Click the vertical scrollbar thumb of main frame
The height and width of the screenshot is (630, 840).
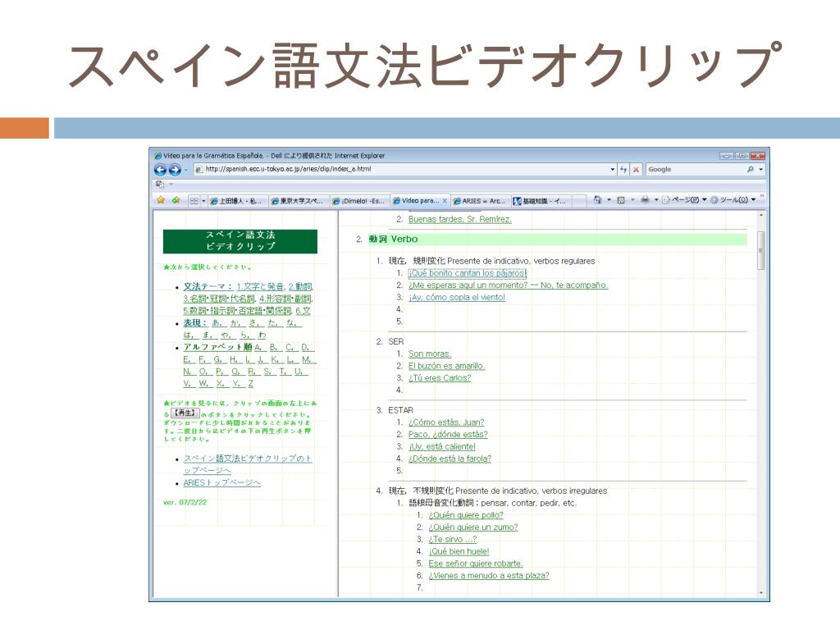click(760, 249)
